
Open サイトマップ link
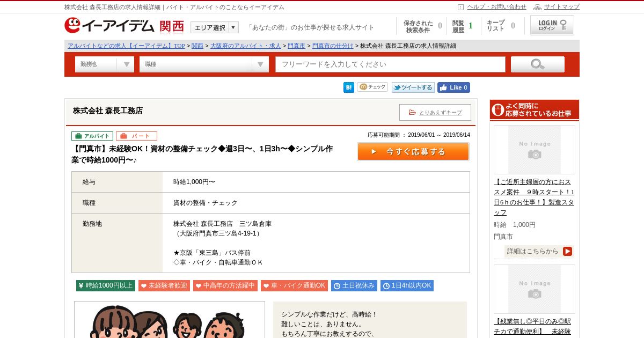coord(562,7)
